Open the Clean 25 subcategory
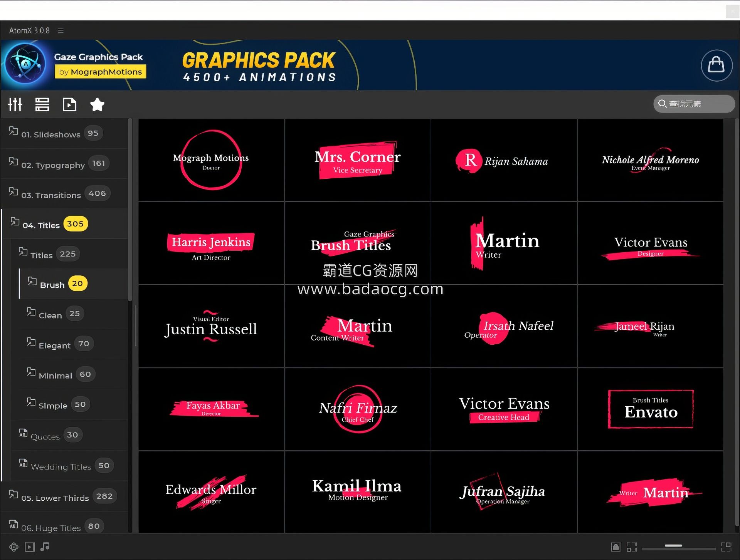 [x=73, y=314]
